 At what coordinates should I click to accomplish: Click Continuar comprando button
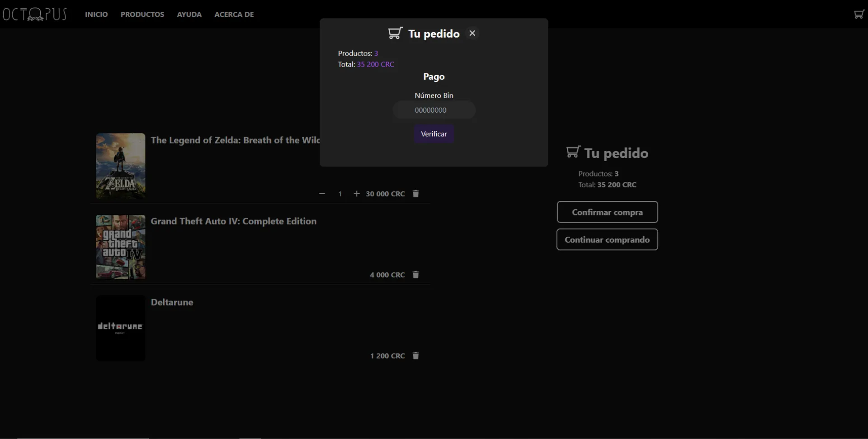tap(607, 240)
